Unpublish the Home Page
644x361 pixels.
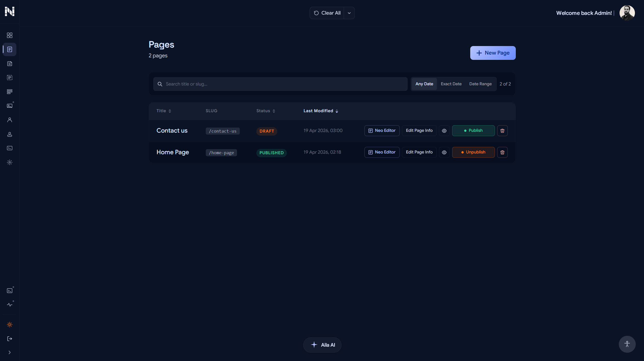(x=473, y=152)
